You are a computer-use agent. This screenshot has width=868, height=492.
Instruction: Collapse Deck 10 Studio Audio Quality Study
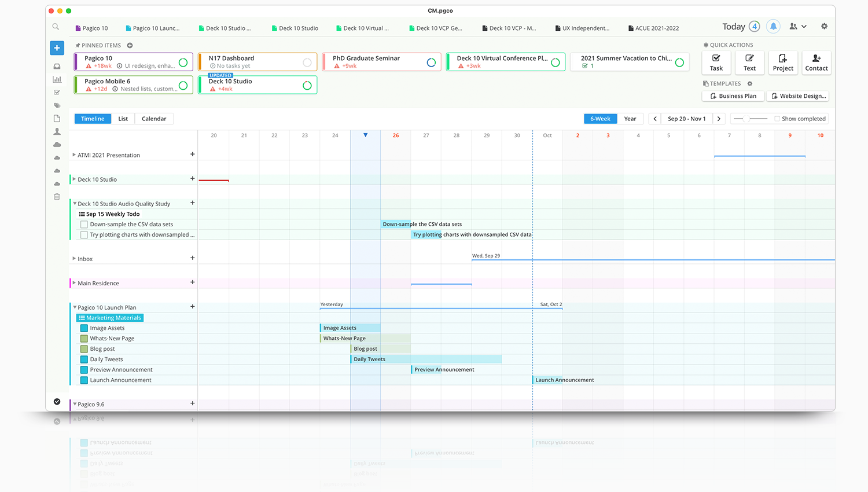click(x=75, y=203)
